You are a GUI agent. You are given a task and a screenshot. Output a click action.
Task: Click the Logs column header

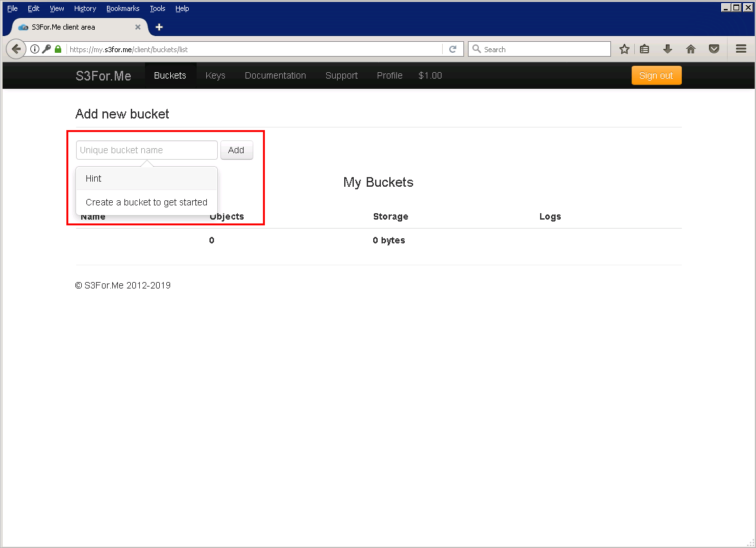tap(550, 217)
